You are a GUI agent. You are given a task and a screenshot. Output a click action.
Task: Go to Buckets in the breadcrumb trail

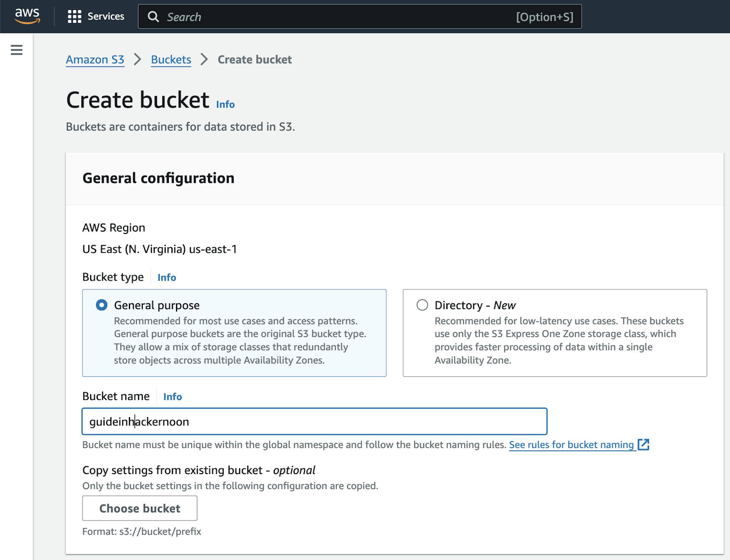click(171, 60)
